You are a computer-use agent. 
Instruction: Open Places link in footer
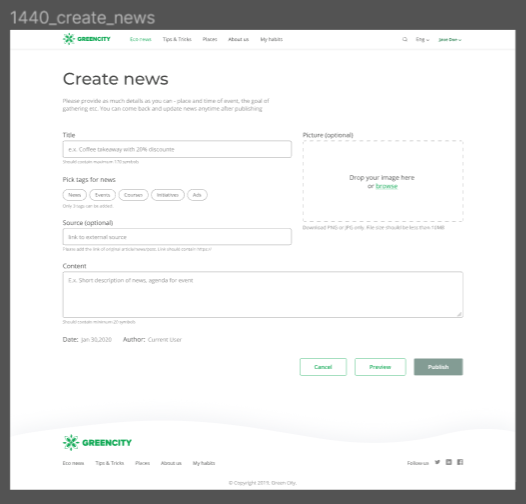click(x=142, y=463)
